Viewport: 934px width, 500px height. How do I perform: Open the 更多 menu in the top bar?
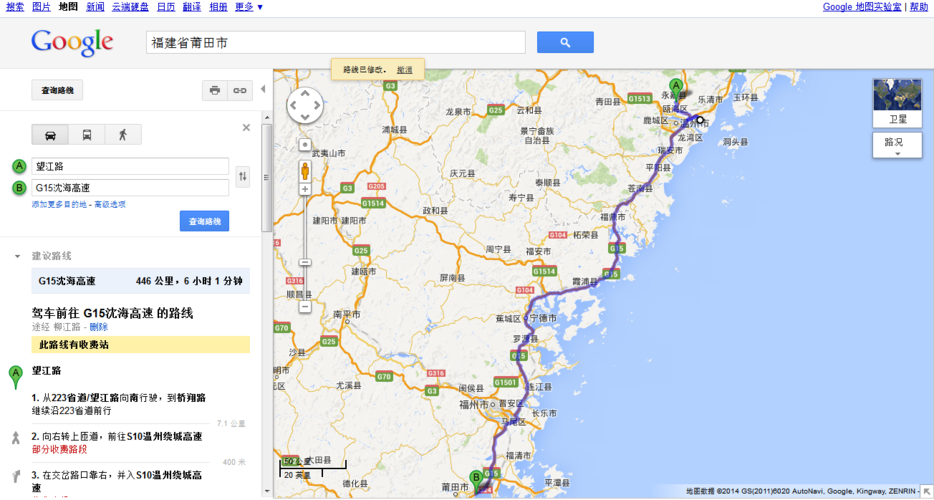(x=249, y=7)
